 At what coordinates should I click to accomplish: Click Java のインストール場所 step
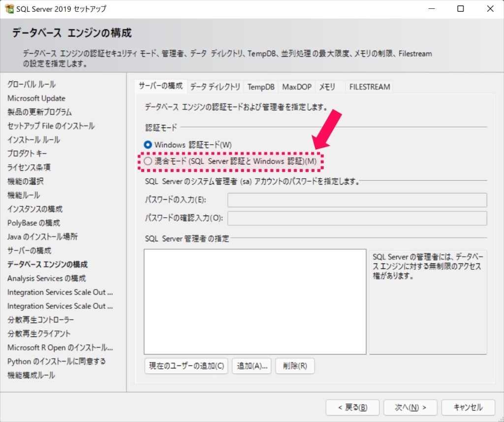(x=42, y=237)
